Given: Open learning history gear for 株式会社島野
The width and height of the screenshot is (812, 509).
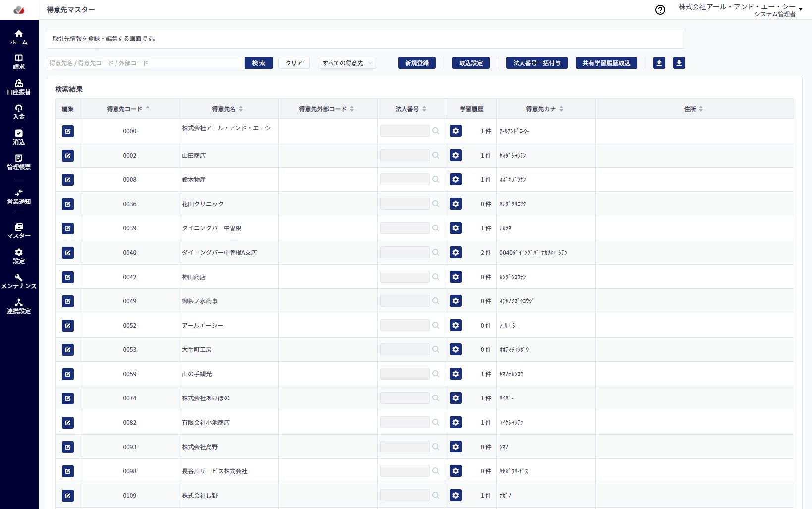Looking at the screenshot, I should 456,447.
